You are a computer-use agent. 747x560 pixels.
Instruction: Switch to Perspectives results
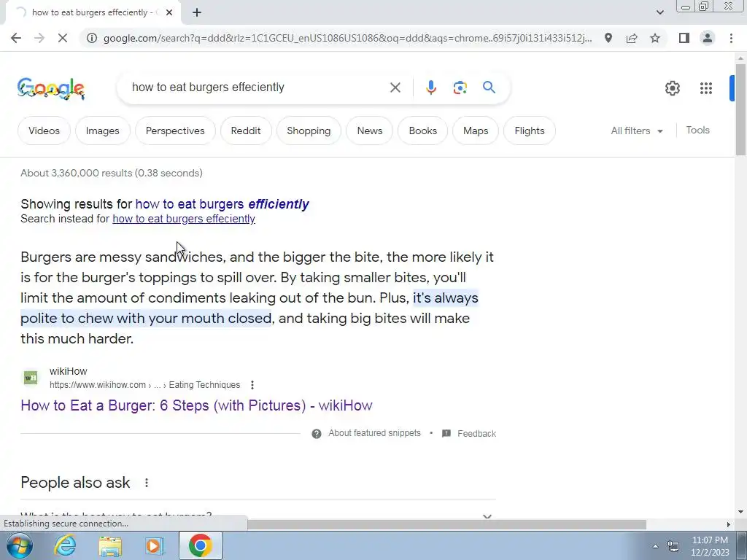(x=175, y=131)
